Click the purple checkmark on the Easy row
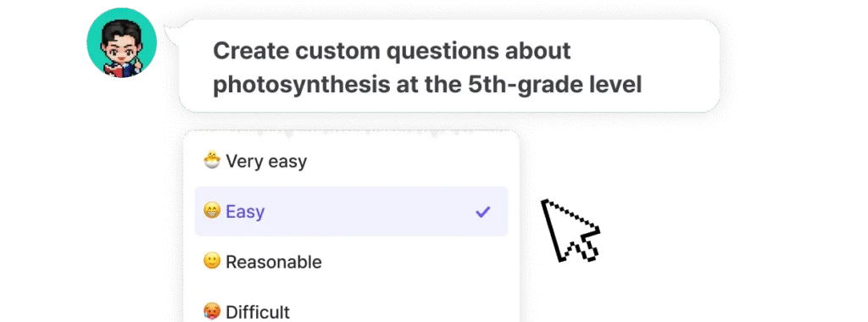 483,211
